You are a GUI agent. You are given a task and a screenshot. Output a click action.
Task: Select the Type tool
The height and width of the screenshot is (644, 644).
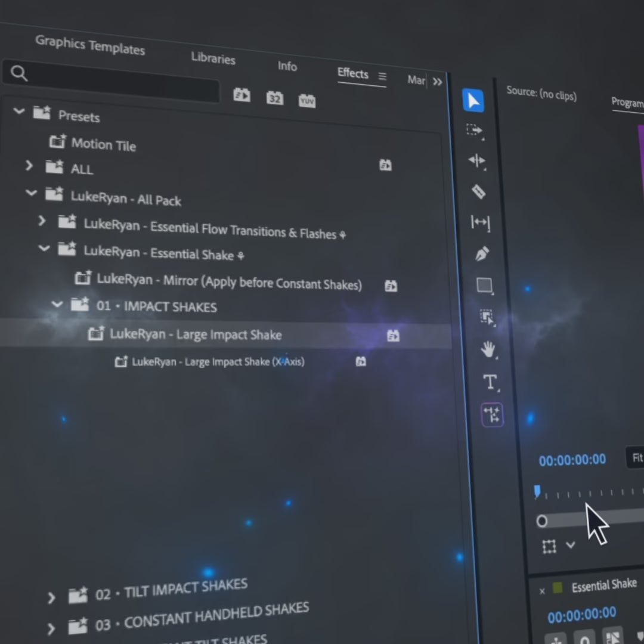click(x=490, y=382)
